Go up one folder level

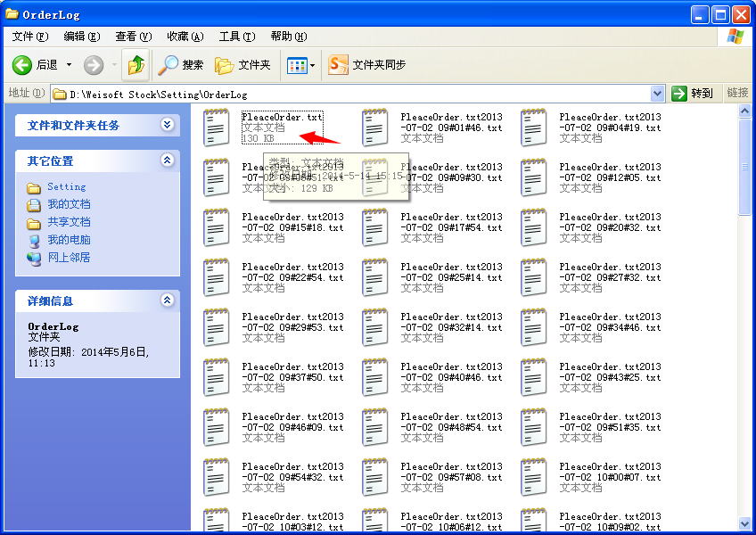[x=136, y=64]
